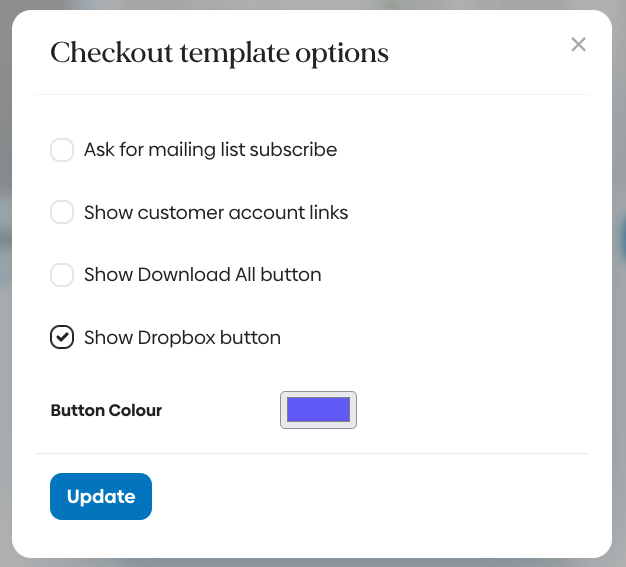This screenshot has width=626, height=567.
Task: Select the "Show Download All button" label
Action: 202,274
